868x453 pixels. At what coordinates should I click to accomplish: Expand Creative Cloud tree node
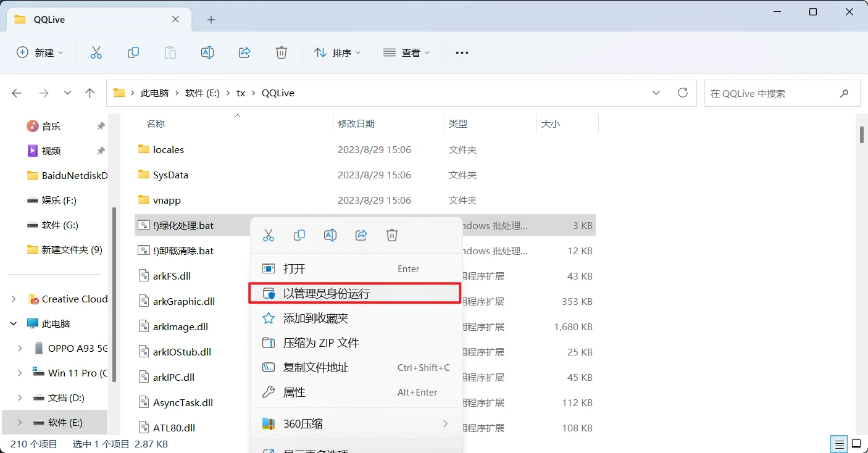point(14,299)
